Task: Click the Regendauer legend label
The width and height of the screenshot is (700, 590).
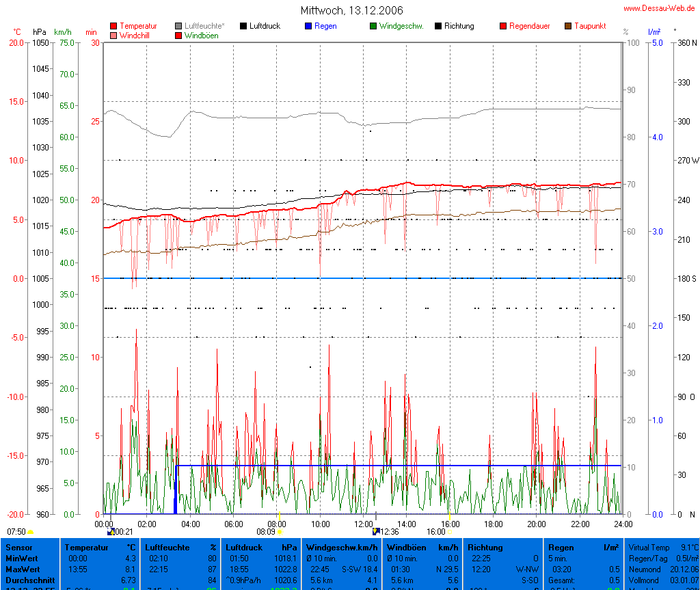Action: [529, 26]
